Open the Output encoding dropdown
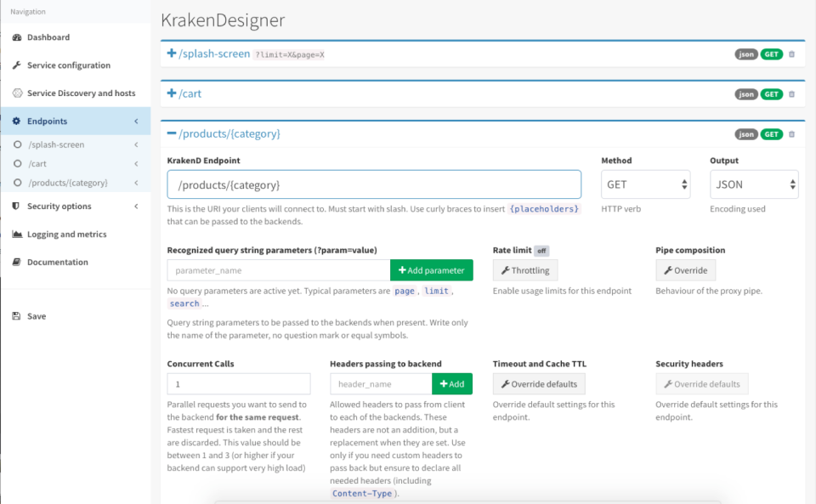This screenshot has width=816, height=504. 753,184
